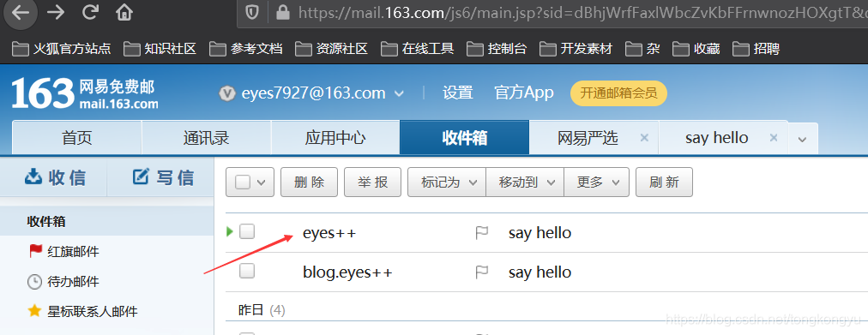
Task: Open the say hello email from blog.eyes++
Action: 539,272
